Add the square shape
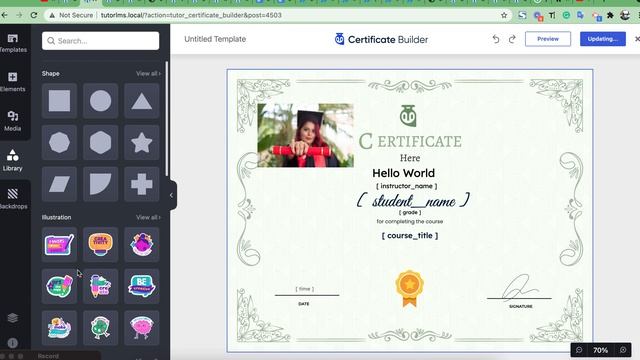The height and width of the screenshot is (360, 640). point(60,101)
